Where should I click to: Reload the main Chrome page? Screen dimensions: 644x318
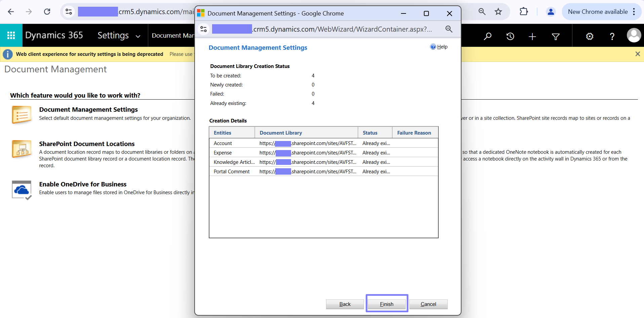click(47, 12)
